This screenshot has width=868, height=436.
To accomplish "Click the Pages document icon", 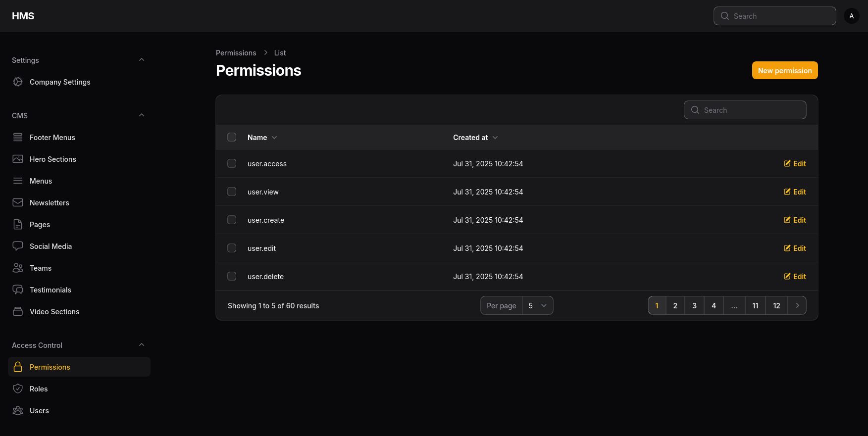I will pos(18,224).
